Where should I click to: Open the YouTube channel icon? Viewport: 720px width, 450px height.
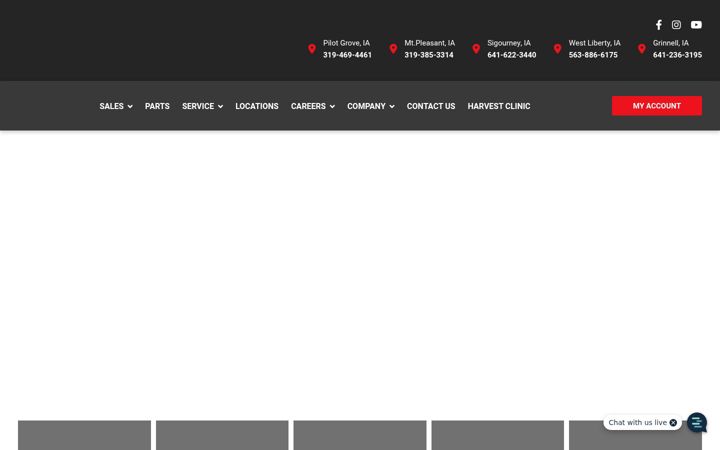coord(696,25)
